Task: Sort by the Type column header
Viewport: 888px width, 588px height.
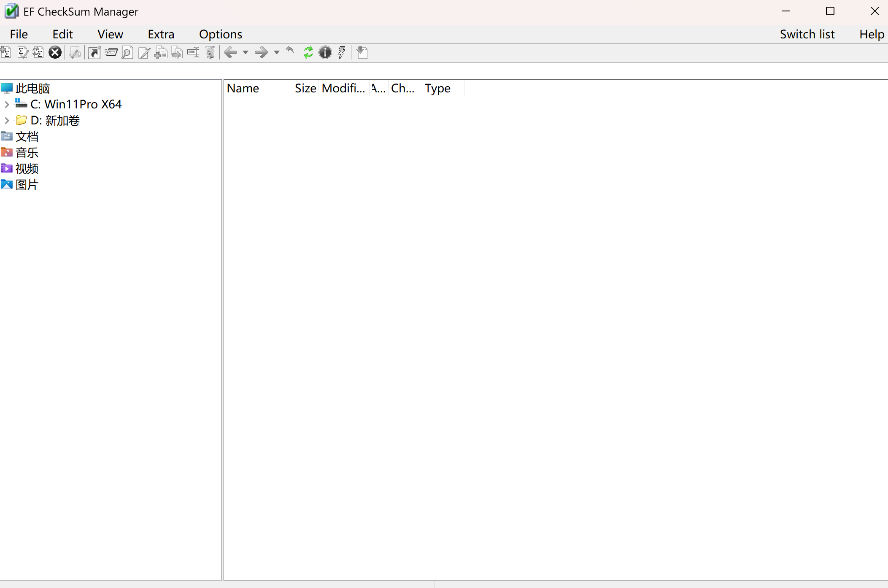Action: 443,88
